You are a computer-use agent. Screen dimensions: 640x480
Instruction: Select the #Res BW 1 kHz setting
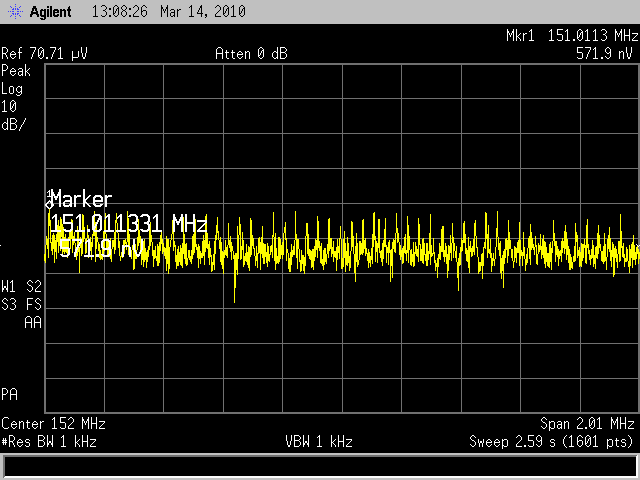(x=50, y=441)
